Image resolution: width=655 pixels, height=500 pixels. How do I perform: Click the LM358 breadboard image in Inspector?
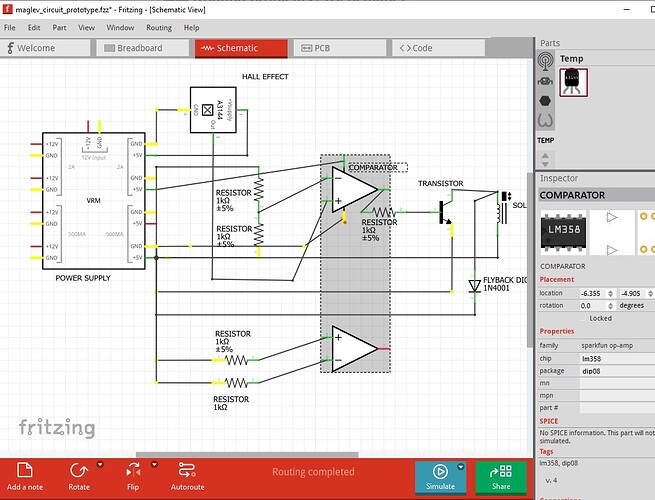click(x=563, y=232)
